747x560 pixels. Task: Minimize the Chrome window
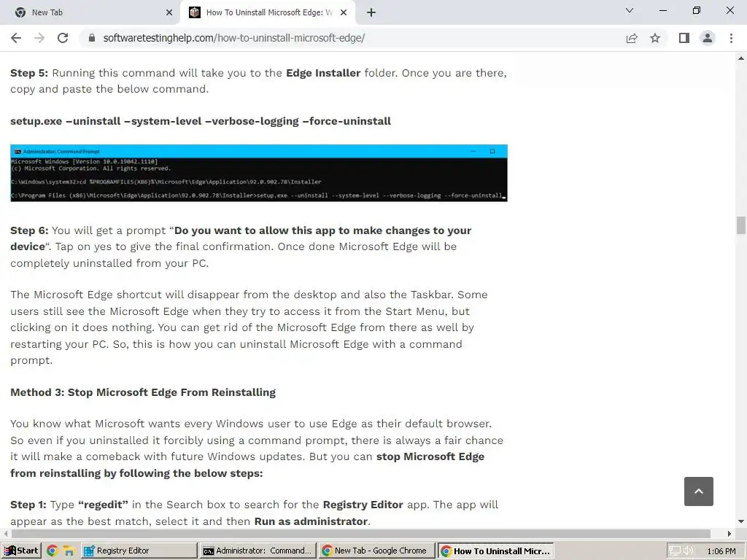662,10
